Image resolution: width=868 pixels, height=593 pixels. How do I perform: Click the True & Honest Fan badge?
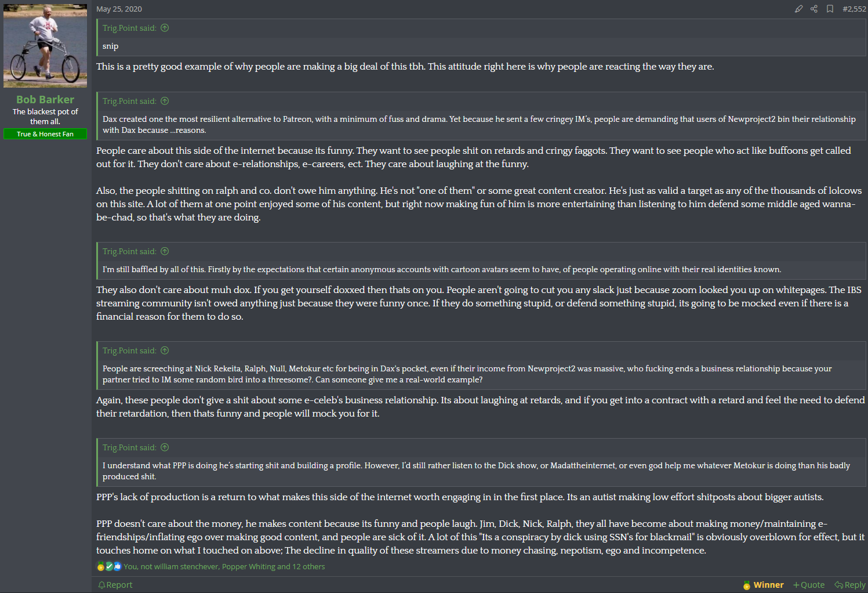[x=45, y=134]
